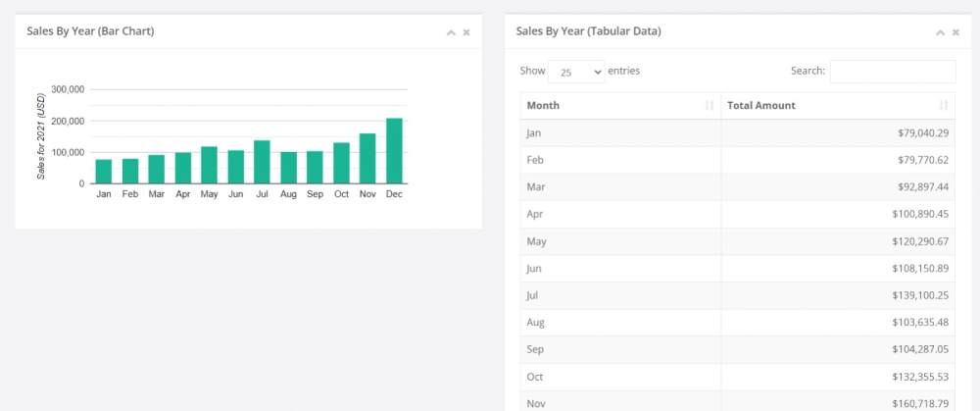Click the Apr bar in the chart
Viewport: 980px width, 411px height.
(x=183, y=168)
